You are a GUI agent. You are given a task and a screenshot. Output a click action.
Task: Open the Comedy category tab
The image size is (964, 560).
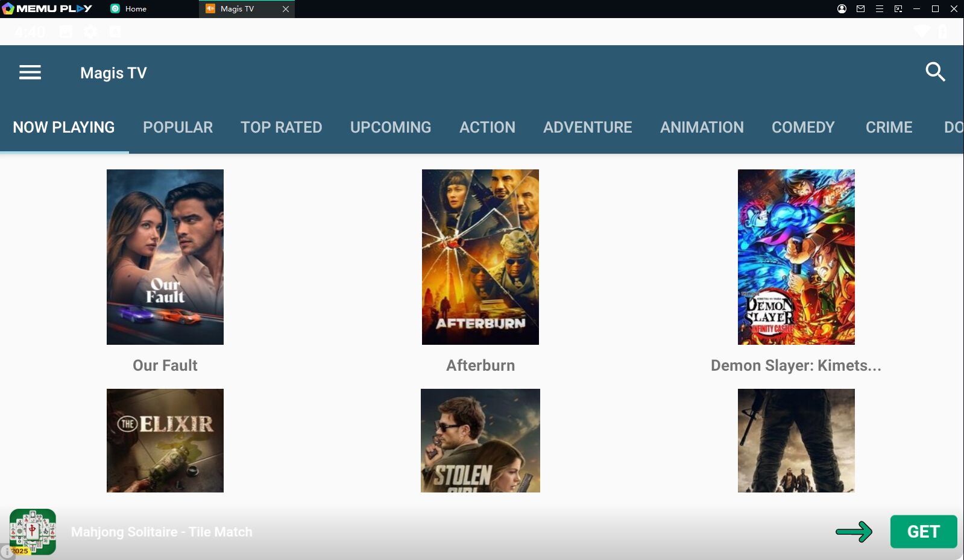point(803,127)
